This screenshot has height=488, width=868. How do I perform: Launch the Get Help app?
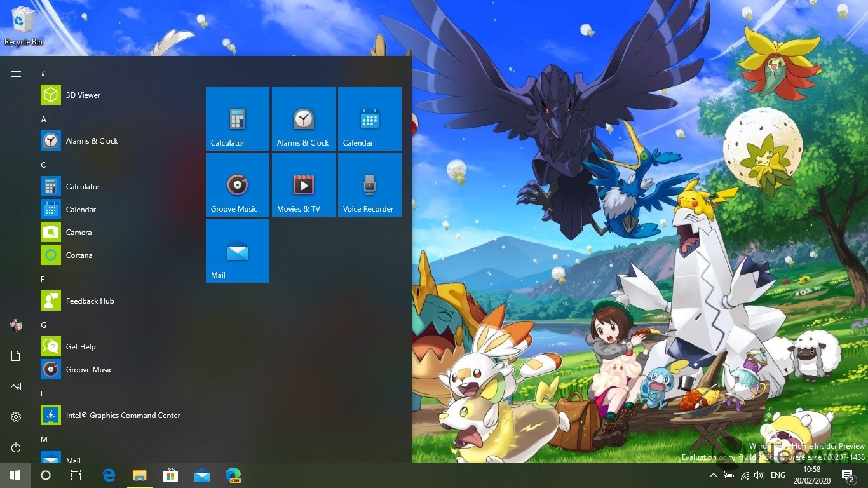coord(114,347)
